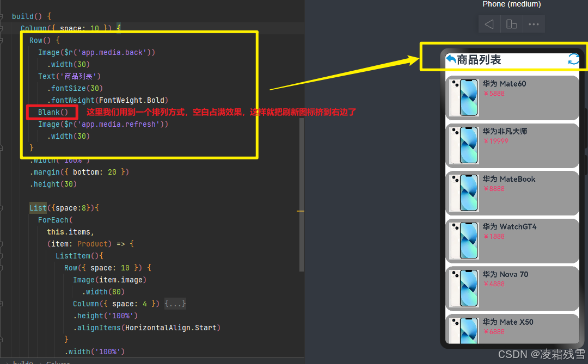Select the ¥8888 price label
Image resolution: width=588 pixels, height=364 pixels.
pyautogui.click(x=494, y=189)
